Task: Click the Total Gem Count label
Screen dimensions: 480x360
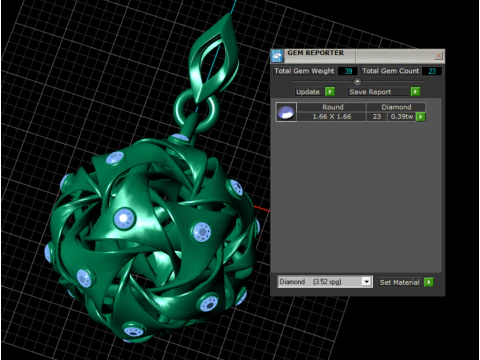Action: (390, 71)
